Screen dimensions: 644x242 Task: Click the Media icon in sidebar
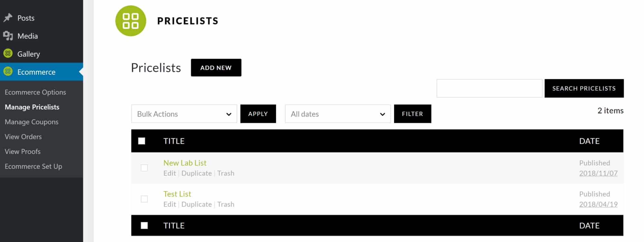(8, 36)
